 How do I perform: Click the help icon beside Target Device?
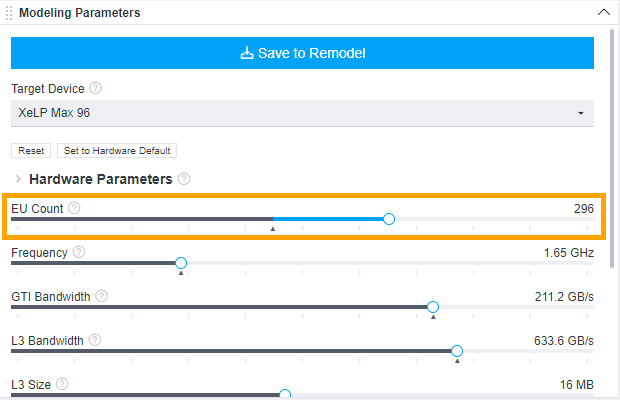(x=96, y=88)
